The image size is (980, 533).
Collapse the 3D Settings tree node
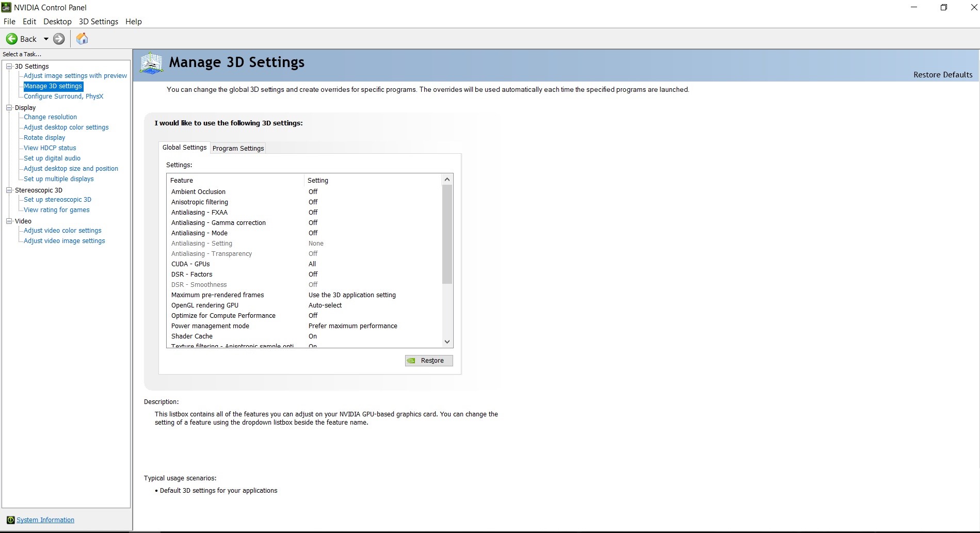[9, 67]
